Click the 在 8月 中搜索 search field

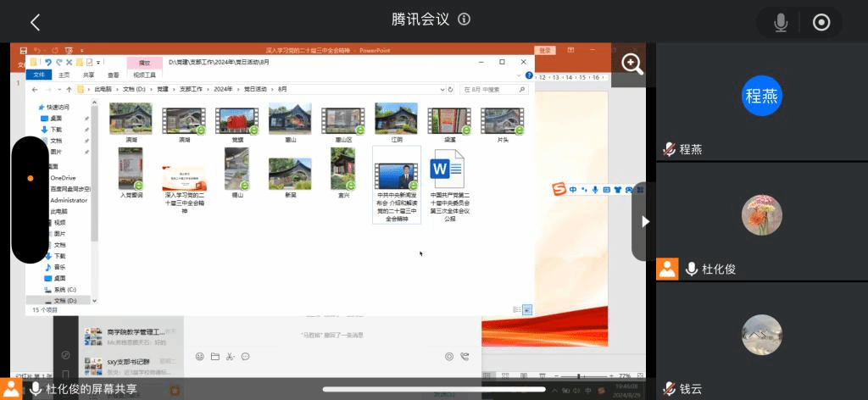pos(494,89)
